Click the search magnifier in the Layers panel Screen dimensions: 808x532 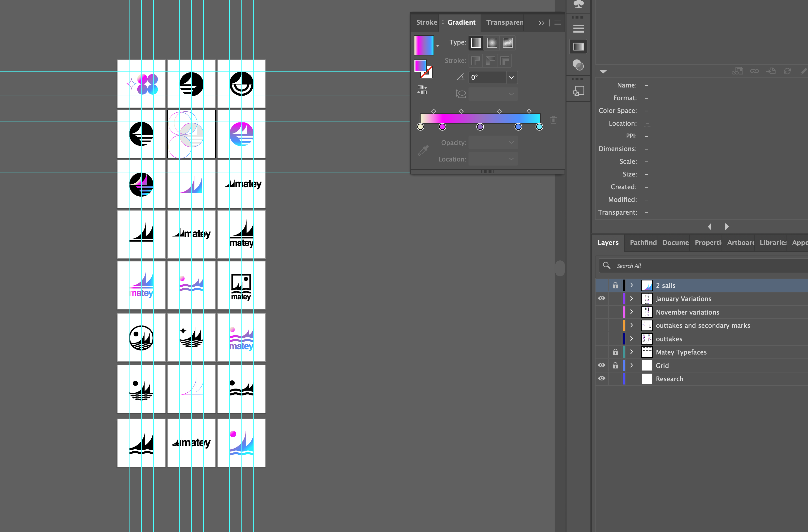tap(607, 265)
